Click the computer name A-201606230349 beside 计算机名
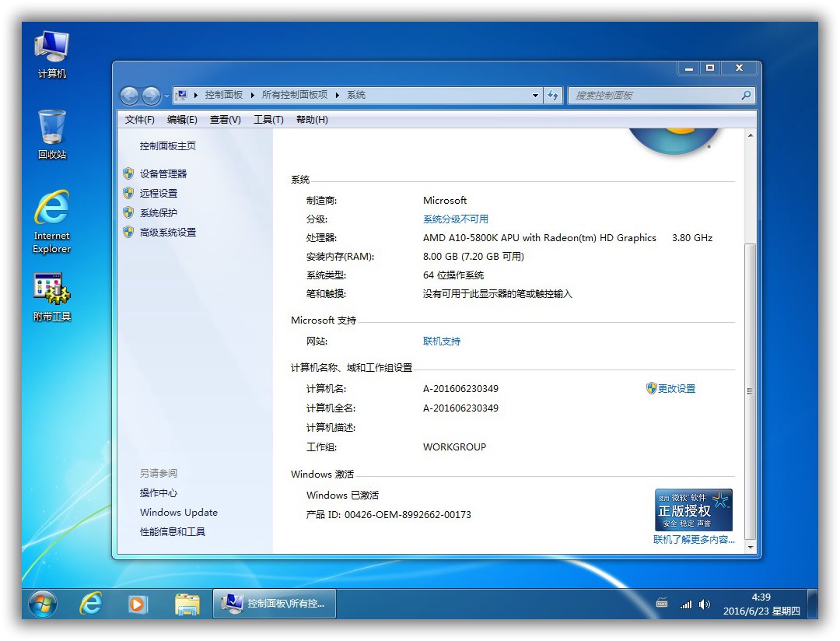Image resolution: width=840 pixels, height=641 pixels. coord(460,388)
